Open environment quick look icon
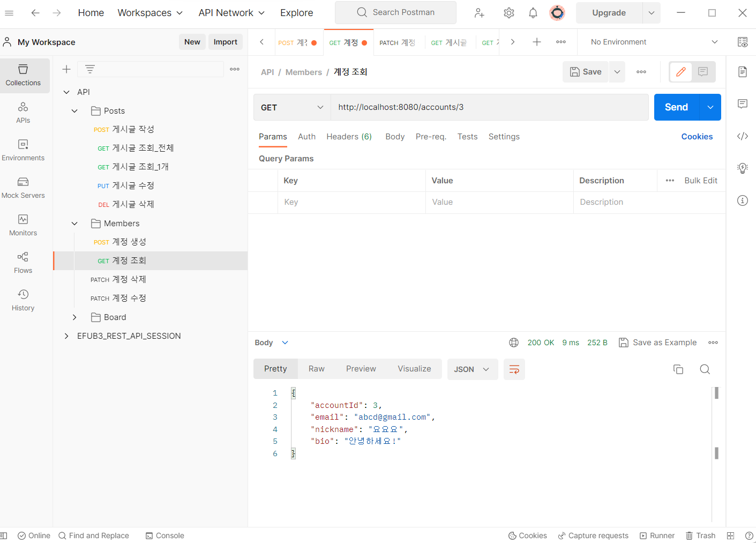This screenshot has height=543, width=756. pyautogui.click(x=743, y=42)
